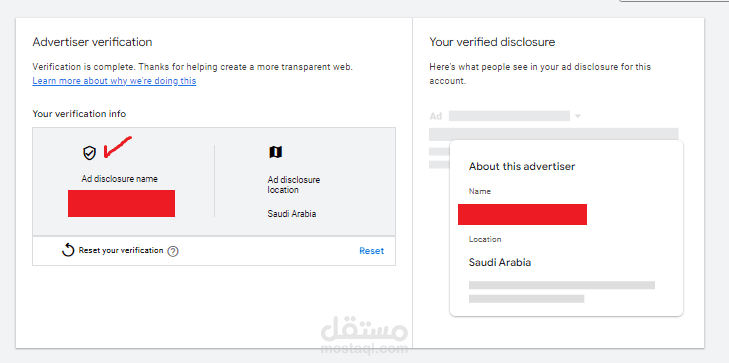Click the 'Ad disclosure location' label
Image resolution: width=729 pixels, height=363 pixels.
point(294,185)
